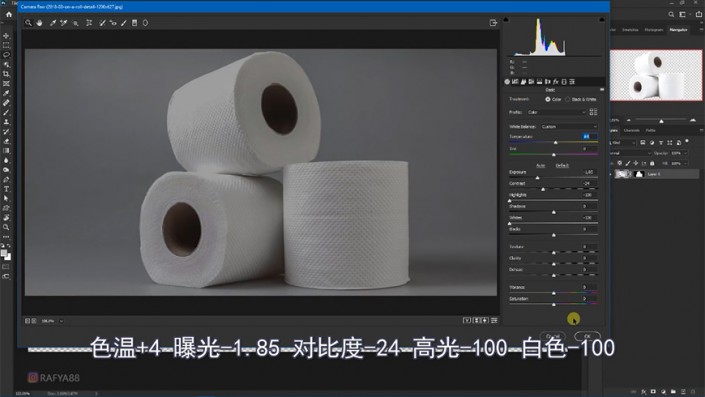Open the Calibration panel icon

coord(564,82)
